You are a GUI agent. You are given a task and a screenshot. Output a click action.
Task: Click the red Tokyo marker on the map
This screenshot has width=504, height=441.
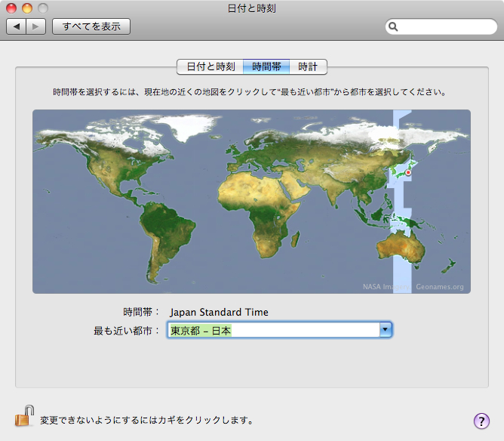tap(408, 173)
